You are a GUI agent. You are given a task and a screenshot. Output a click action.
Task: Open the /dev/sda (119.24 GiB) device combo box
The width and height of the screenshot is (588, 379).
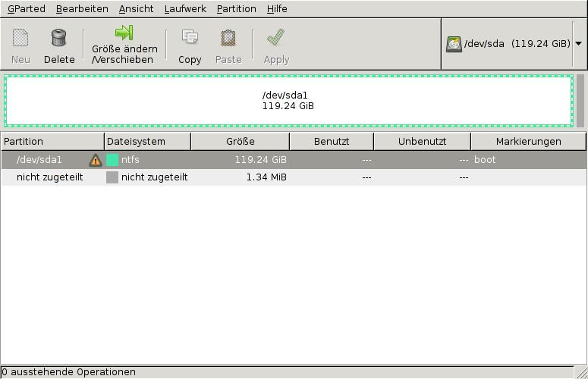(514, 44)
